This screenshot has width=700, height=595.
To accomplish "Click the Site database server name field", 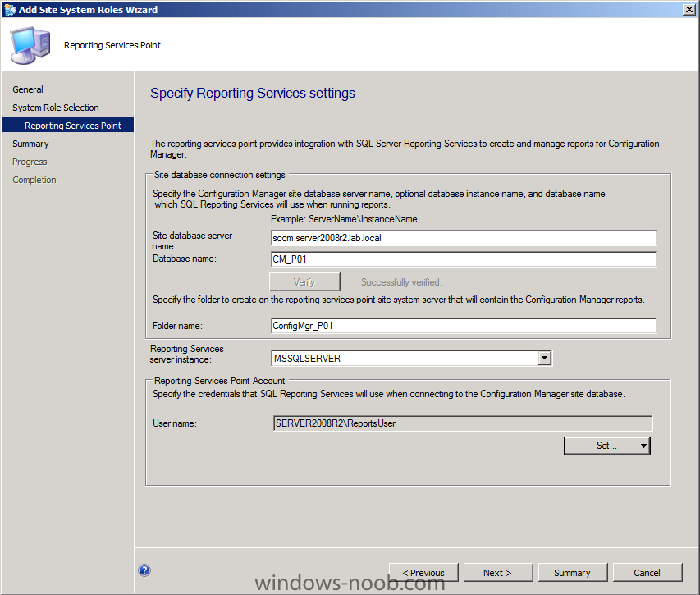I will click(464, 238).
